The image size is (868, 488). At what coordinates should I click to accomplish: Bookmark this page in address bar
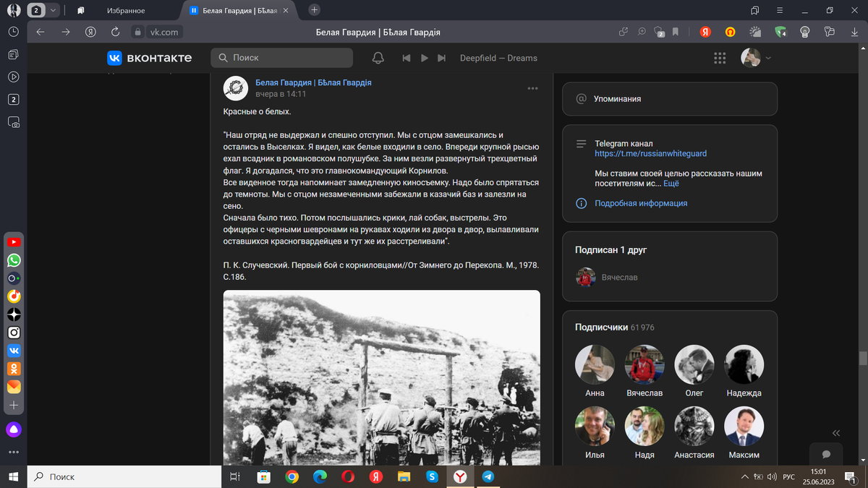[675, 32]
